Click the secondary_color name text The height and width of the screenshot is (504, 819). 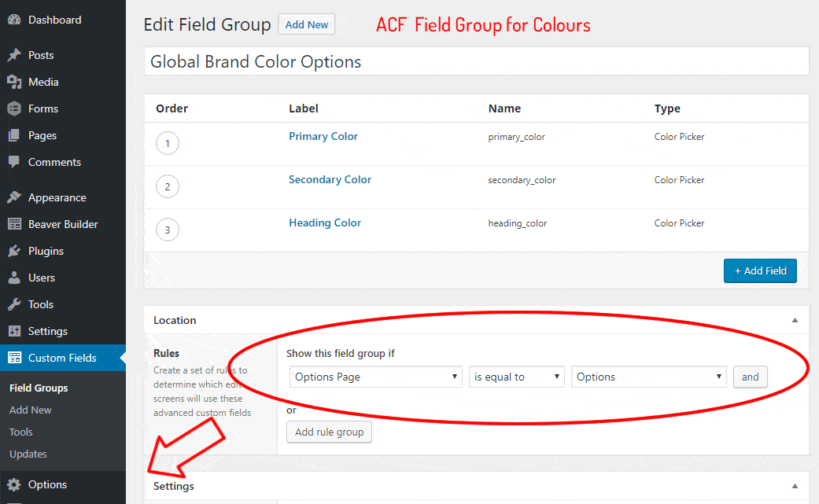click(x=522, y=180)
